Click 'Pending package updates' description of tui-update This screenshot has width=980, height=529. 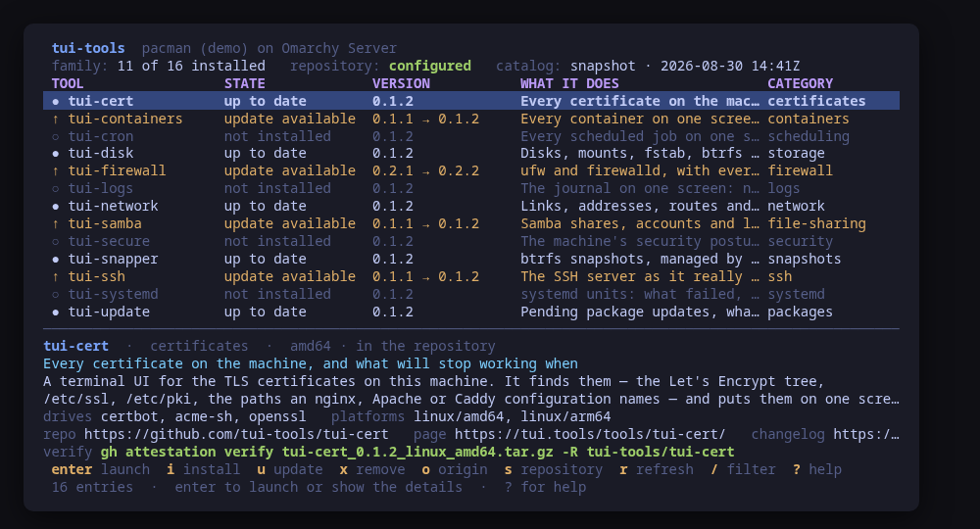pyautogui.click(x=640, y=312)
